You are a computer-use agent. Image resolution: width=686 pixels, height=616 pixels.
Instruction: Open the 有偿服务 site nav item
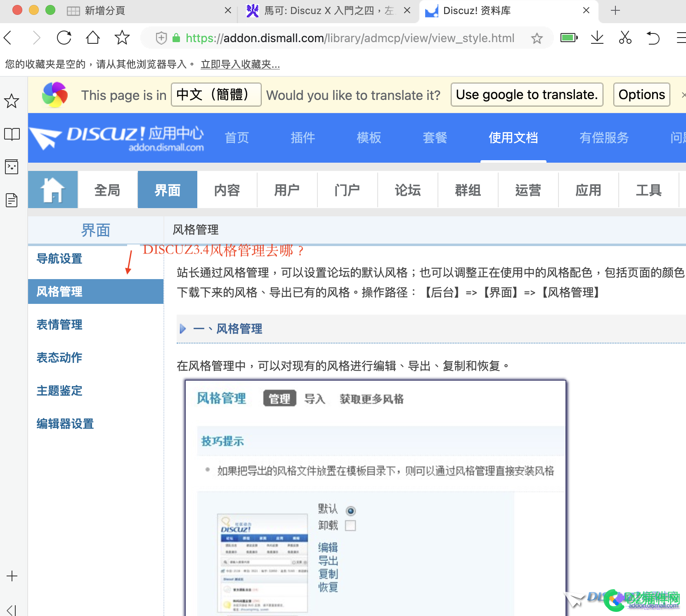click(604, 137)
